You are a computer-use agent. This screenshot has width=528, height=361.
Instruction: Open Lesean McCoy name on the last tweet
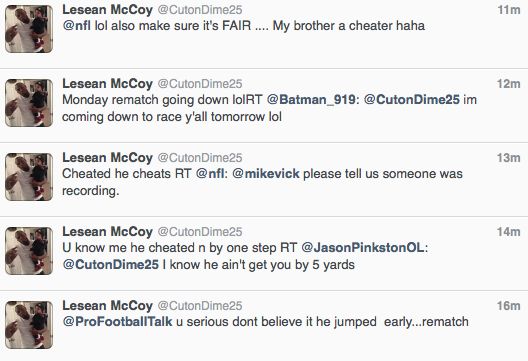[x=107, y=306]
